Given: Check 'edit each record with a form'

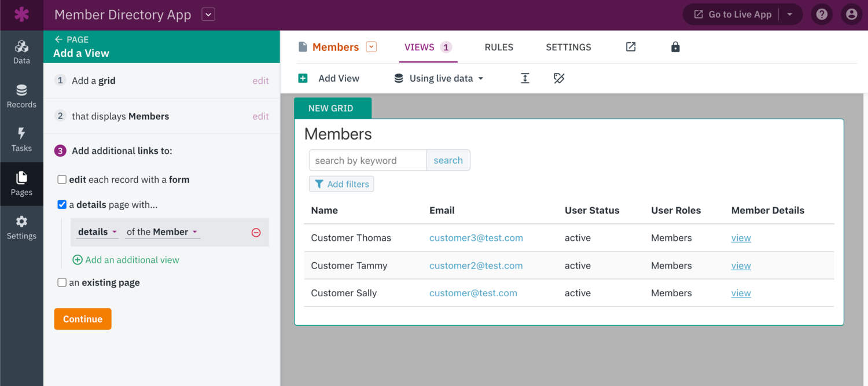Looking at the screenshot, I should [62, 179].
